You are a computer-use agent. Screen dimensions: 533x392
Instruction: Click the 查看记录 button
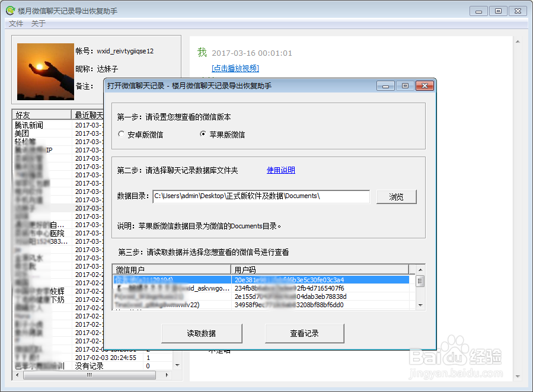pos(304,333)
